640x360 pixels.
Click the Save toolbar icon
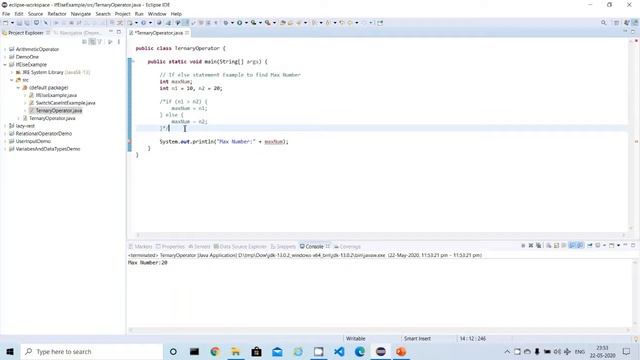pos(19,23)
